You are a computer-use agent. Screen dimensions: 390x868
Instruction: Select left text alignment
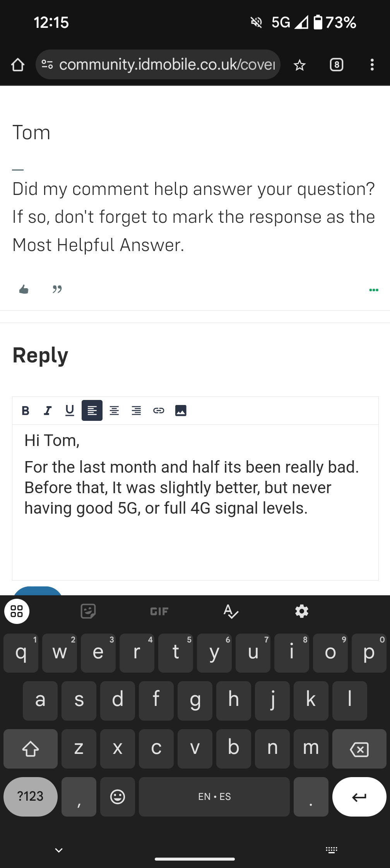92,410
